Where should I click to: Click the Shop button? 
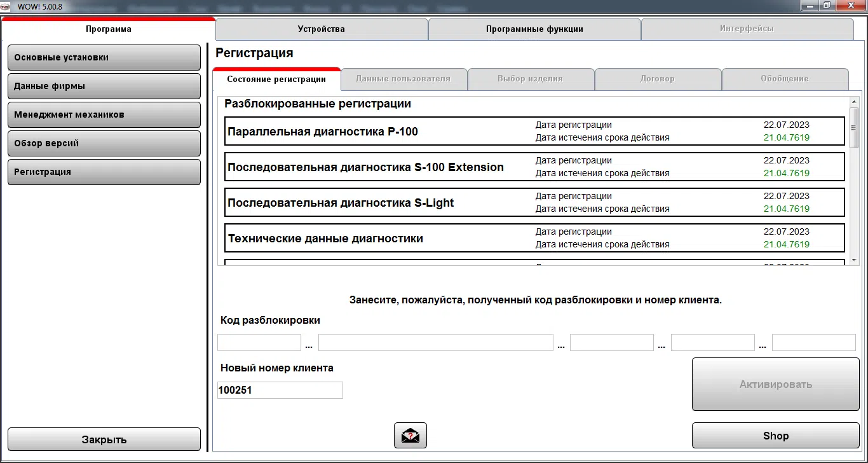pyautogui.click(x=775, y=435)
